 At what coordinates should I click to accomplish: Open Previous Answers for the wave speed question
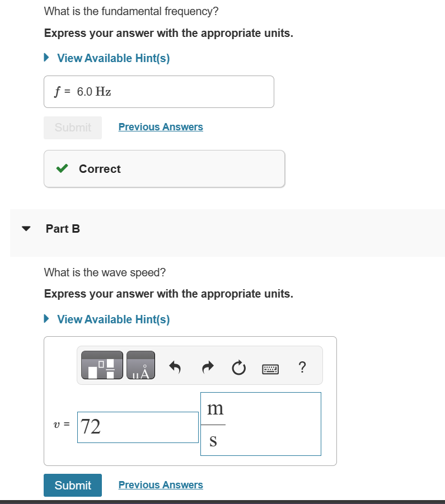[161, 485]
